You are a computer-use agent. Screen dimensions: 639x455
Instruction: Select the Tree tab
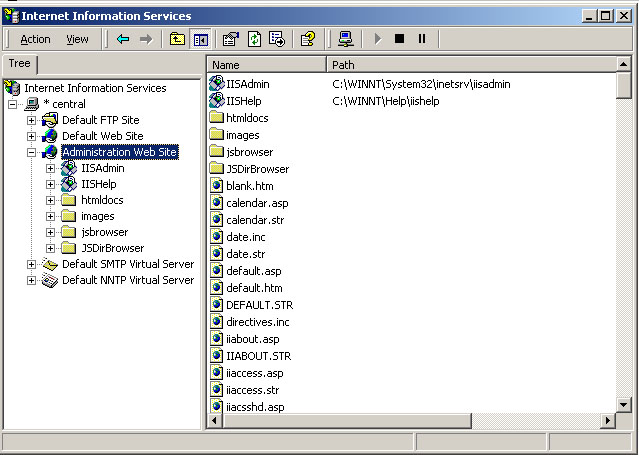[20, 64]
